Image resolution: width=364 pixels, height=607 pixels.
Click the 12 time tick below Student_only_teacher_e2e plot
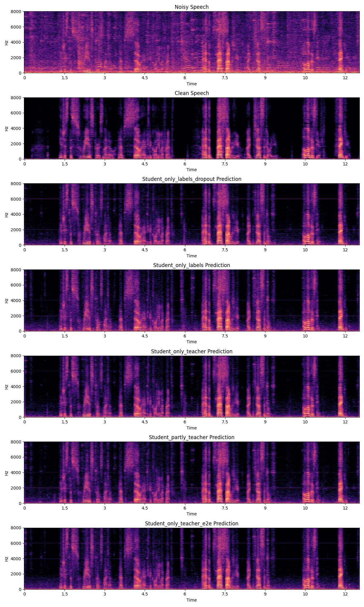pos(345,594)
